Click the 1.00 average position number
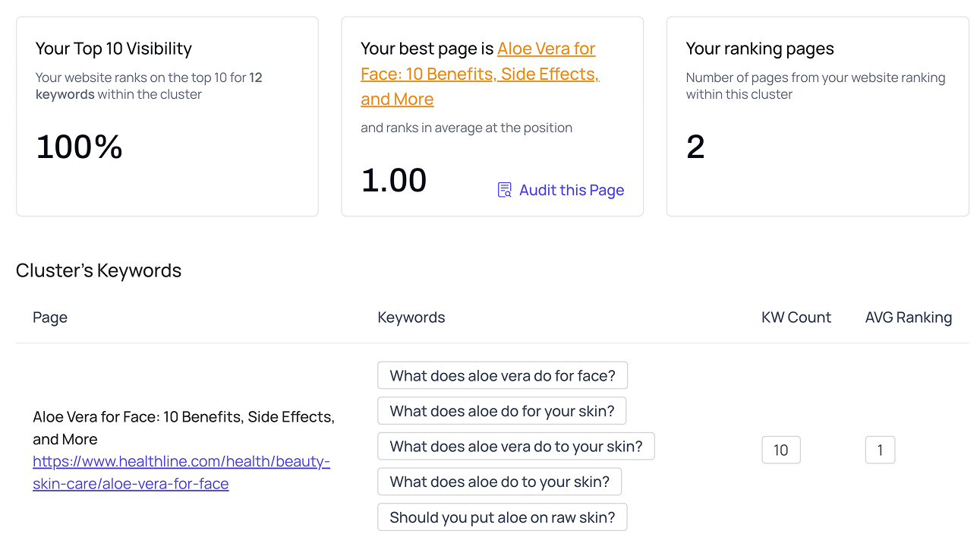 [x=393, y=181]
